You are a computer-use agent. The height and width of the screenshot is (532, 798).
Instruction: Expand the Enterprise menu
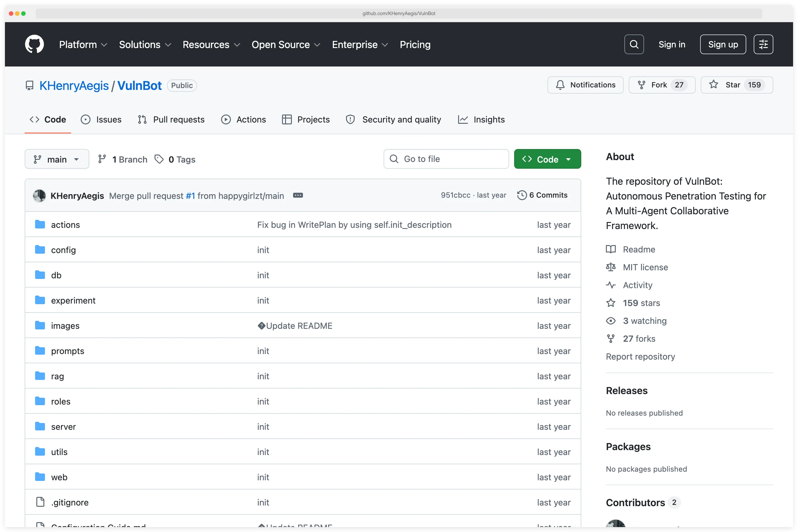[360, 44]
